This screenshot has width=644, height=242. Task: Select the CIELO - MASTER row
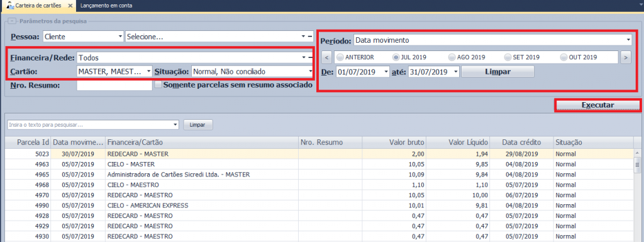tap(319, 164)
